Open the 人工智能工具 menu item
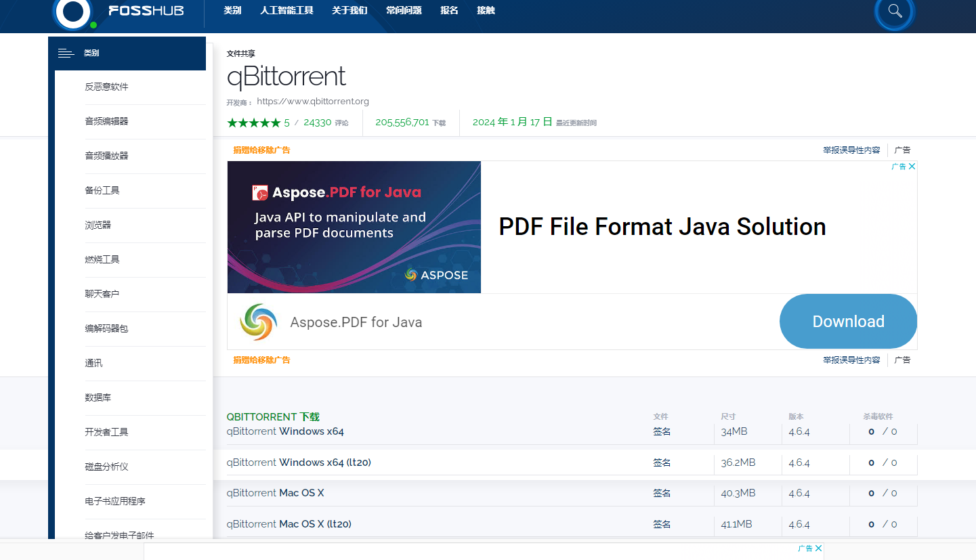 coord(287,11)
